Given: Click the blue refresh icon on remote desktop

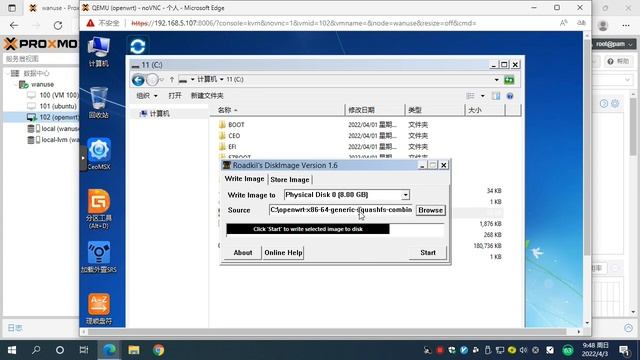Looking at the screenshot, I should click(138, 46).
